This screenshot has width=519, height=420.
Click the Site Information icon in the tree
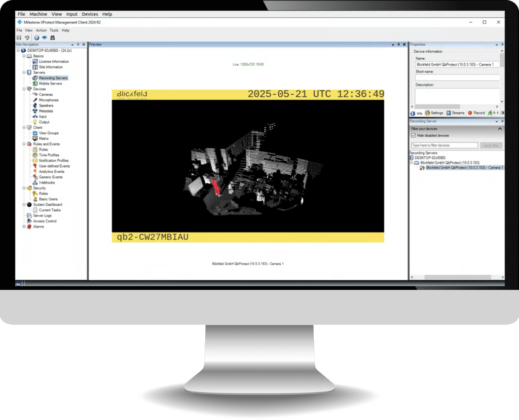35,67
